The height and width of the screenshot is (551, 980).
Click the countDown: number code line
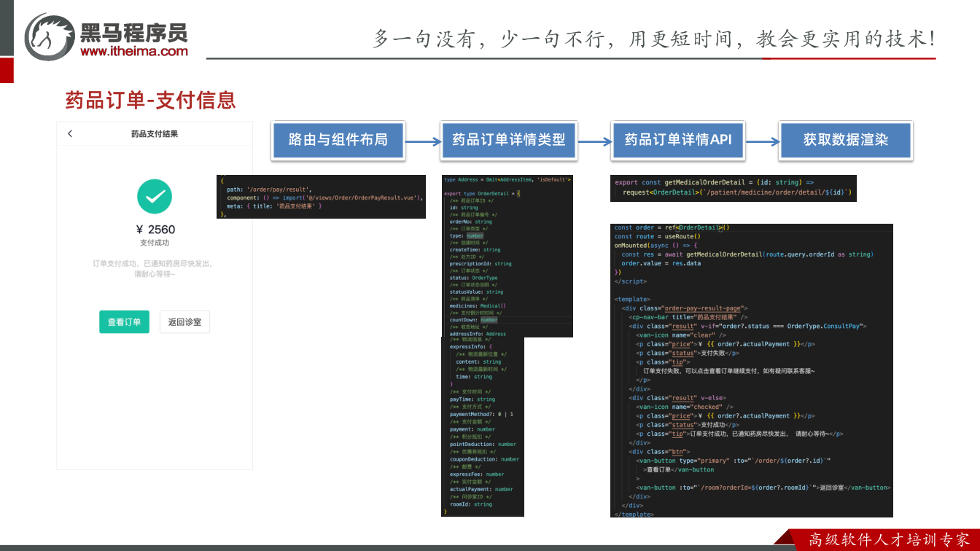pos(474,320)
